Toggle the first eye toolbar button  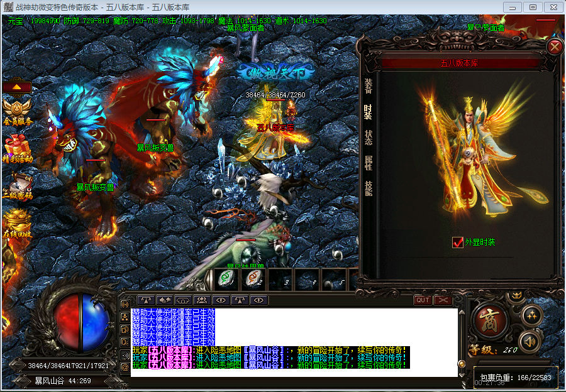pos(221,300)
